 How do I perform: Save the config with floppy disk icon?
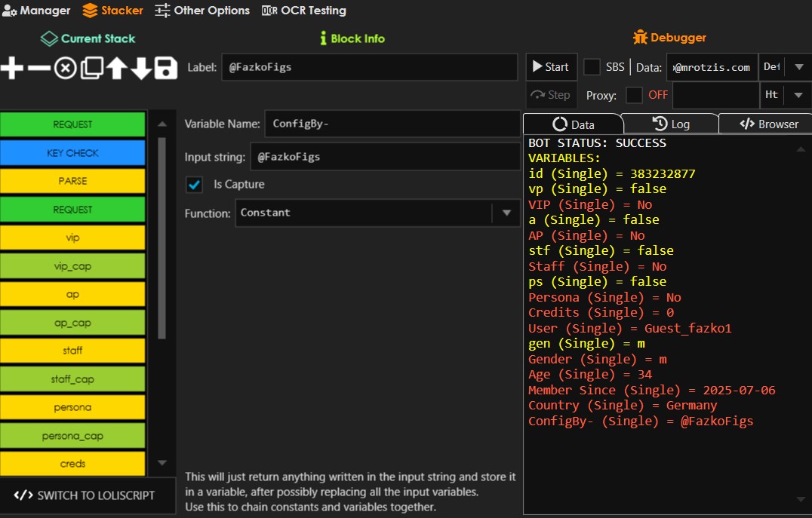(166, 68)
